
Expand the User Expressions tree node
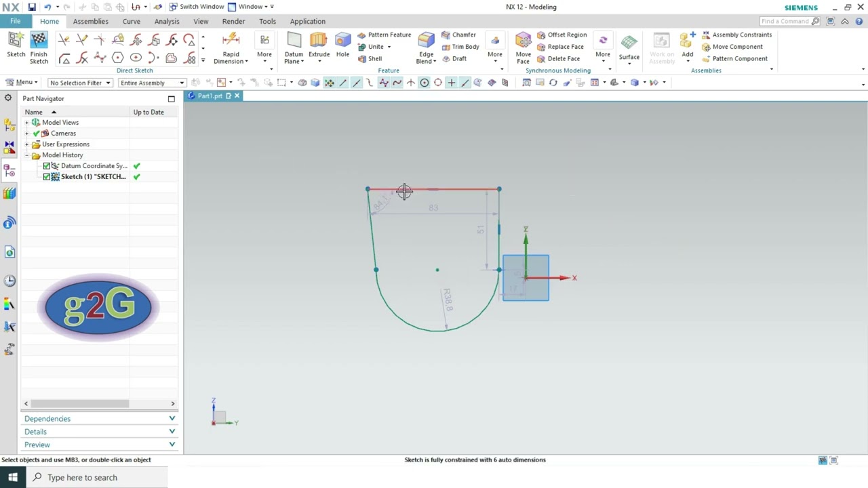tap(27, 144)
